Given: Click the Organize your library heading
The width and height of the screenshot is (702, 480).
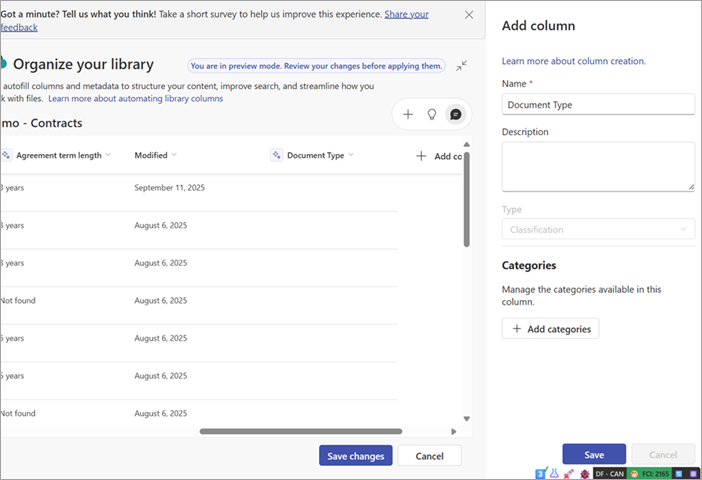Looking at the screenshot, I should click(83, 64).
